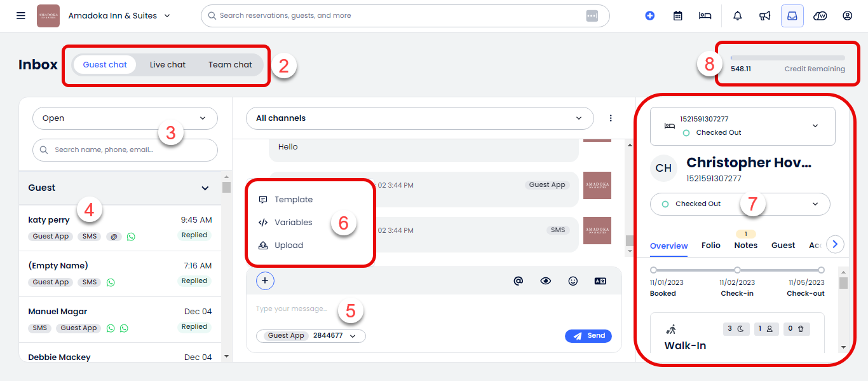Open the Checked Out status dropdown
The width and height of the screenshot is (868, 381).
[740, 204]
